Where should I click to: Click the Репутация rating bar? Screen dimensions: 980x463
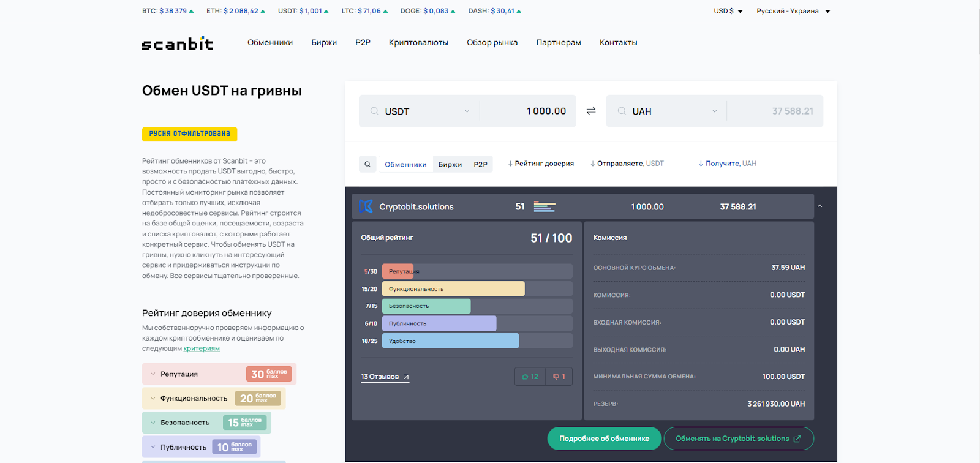point(477,271)
